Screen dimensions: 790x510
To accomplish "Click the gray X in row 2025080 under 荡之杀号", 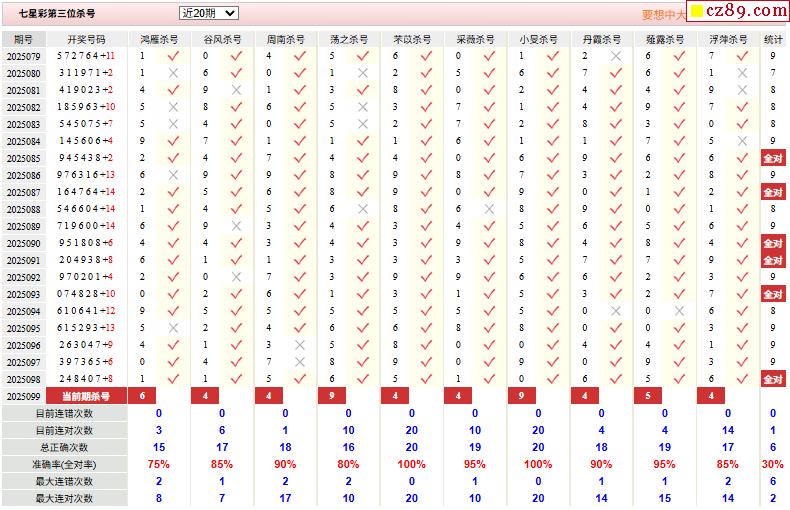I will click(x=363, y=73).
